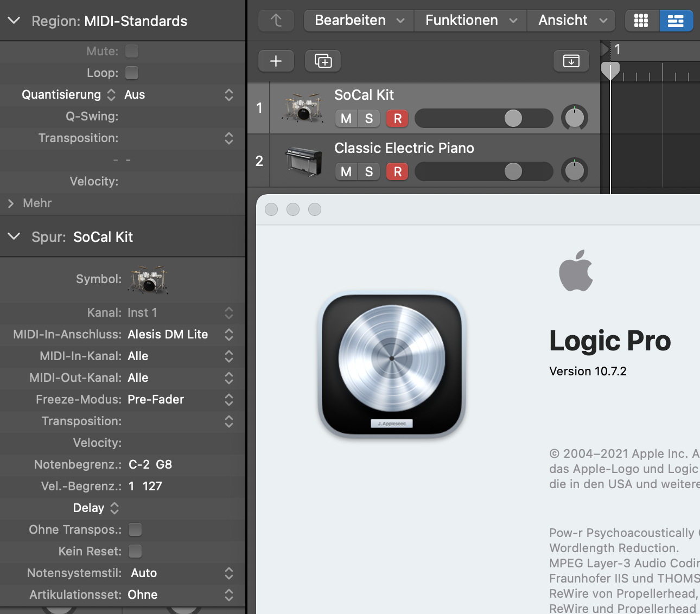Click the SoCal Kit volume slider
The height and width of the screenshot is (614, 700).
tap(483, 118)
